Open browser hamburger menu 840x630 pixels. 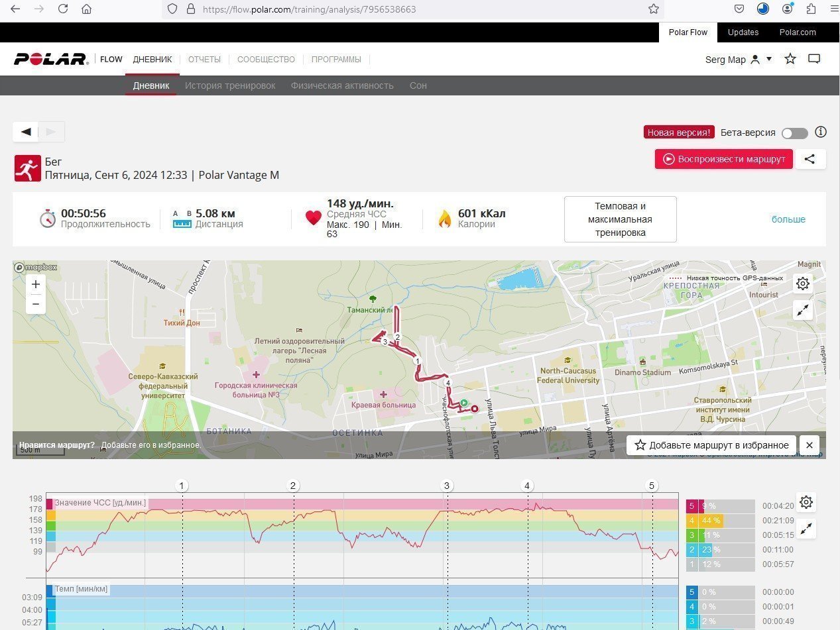833,9
